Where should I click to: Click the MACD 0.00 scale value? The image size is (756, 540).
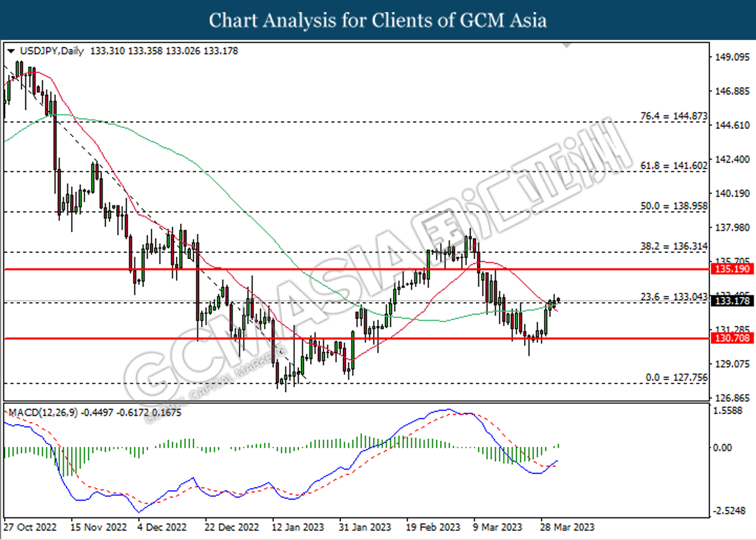click(723, 448)
